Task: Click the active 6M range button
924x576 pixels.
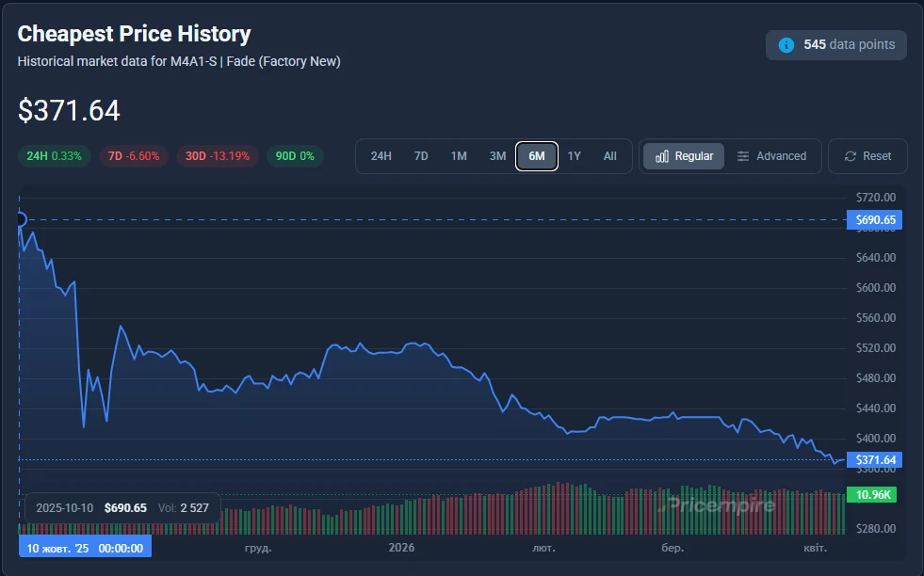Action: click(x=537, y=156)
